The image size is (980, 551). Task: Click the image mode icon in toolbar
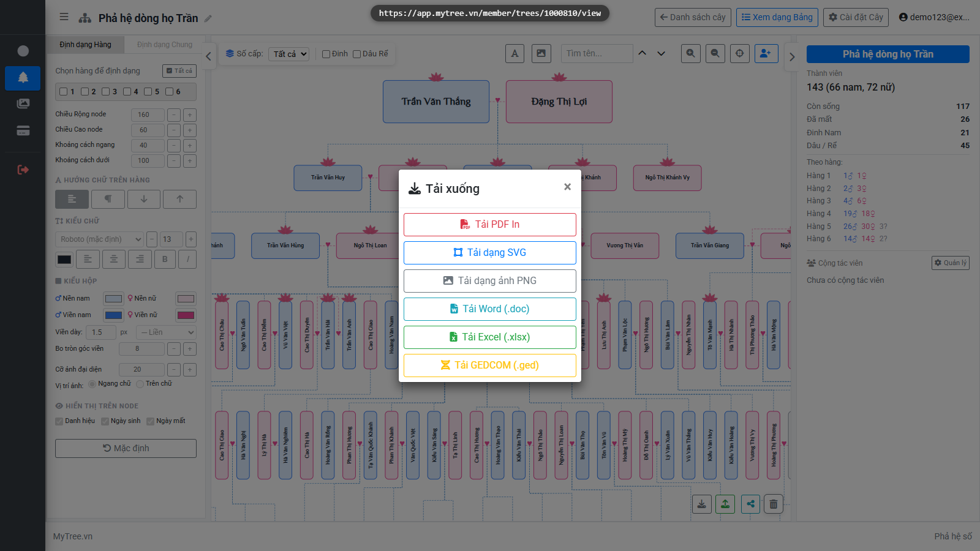541,53
